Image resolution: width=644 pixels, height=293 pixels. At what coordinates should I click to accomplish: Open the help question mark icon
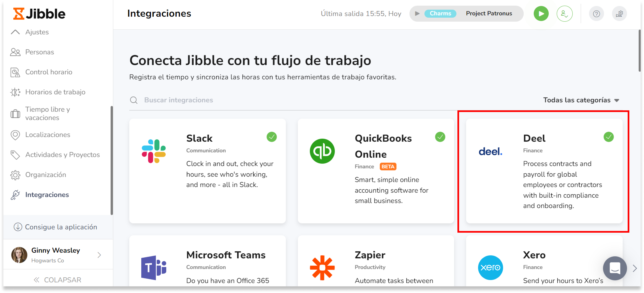[596, 13]
